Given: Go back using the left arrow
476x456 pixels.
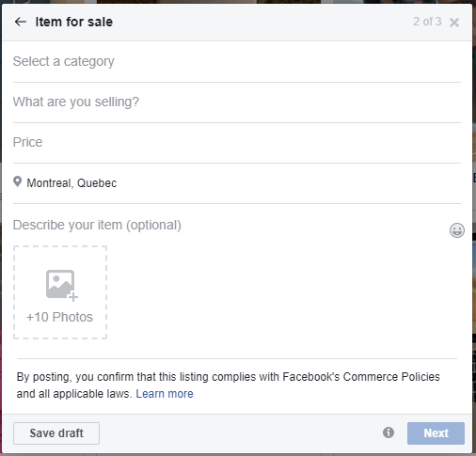Looking at the screenshot, I should [21, 22].
